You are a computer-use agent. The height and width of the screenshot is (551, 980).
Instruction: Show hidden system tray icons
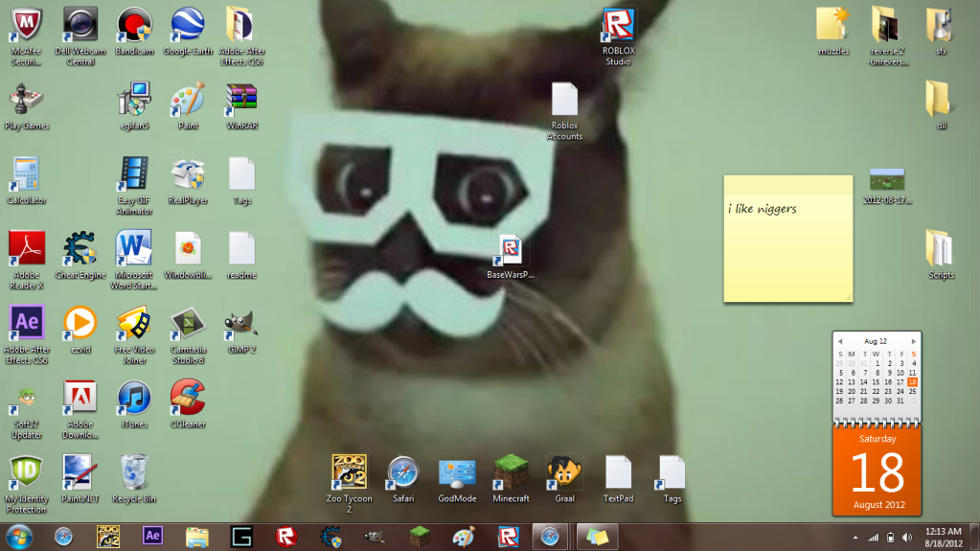[x=855, y=538]
